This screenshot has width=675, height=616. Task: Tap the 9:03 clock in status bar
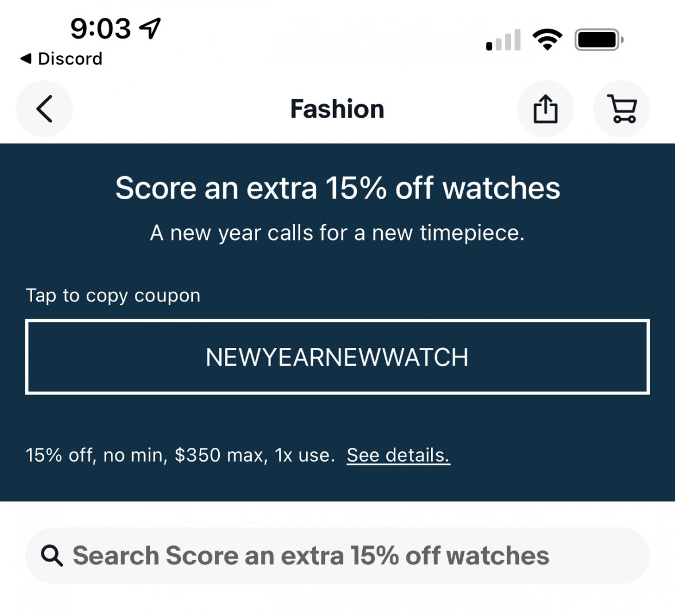tap(101, 28)
